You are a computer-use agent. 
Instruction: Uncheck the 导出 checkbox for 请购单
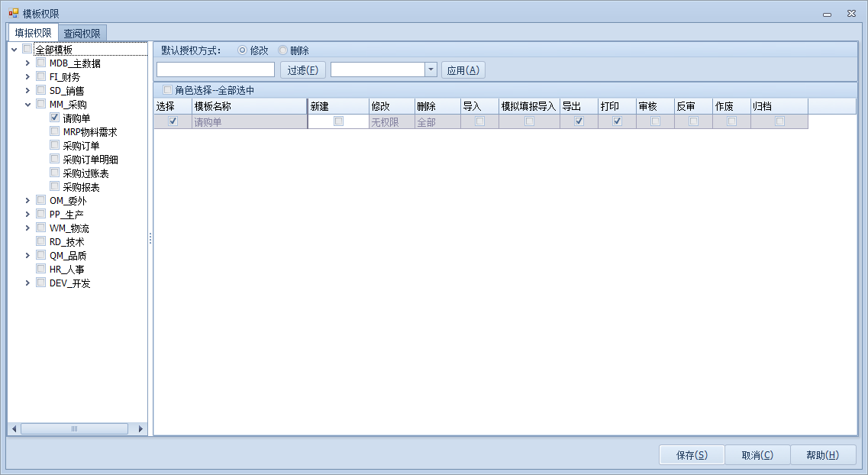(579, 121)
